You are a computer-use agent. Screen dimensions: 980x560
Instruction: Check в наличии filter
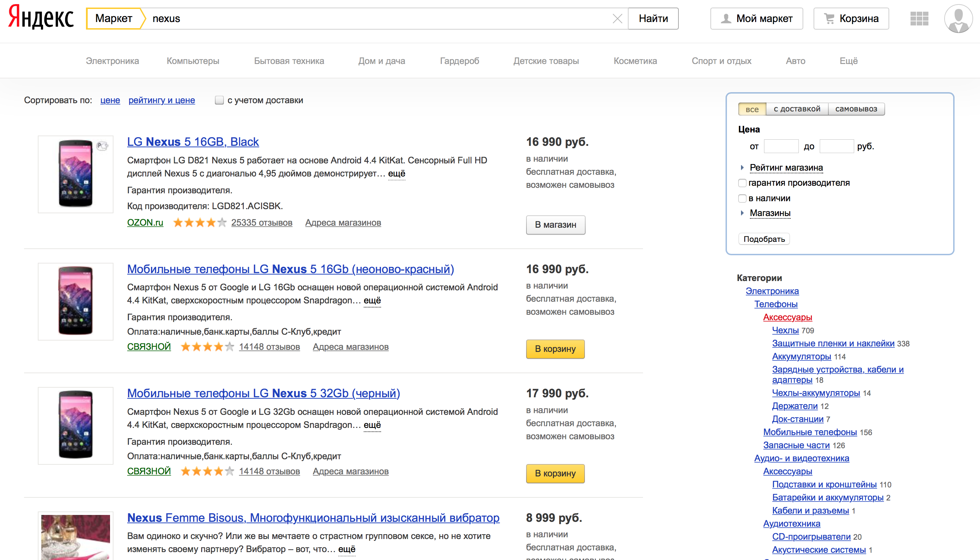742,198
